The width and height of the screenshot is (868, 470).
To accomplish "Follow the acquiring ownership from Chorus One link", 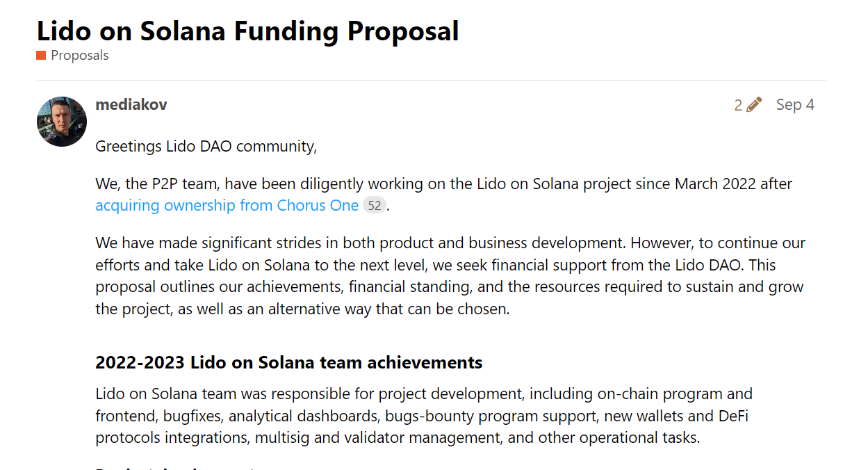I will click(x=227, y=206).
